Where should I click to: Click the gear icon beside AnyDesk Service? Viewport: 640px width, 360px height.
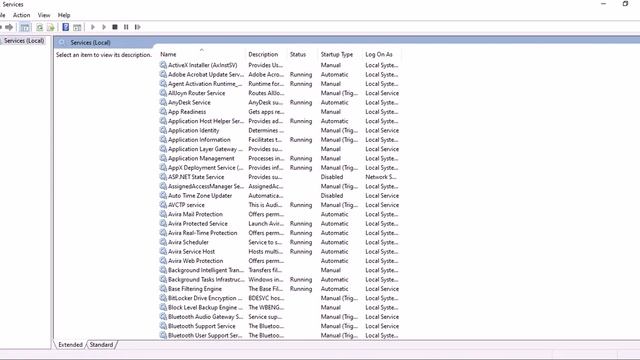tap(163, 102)
